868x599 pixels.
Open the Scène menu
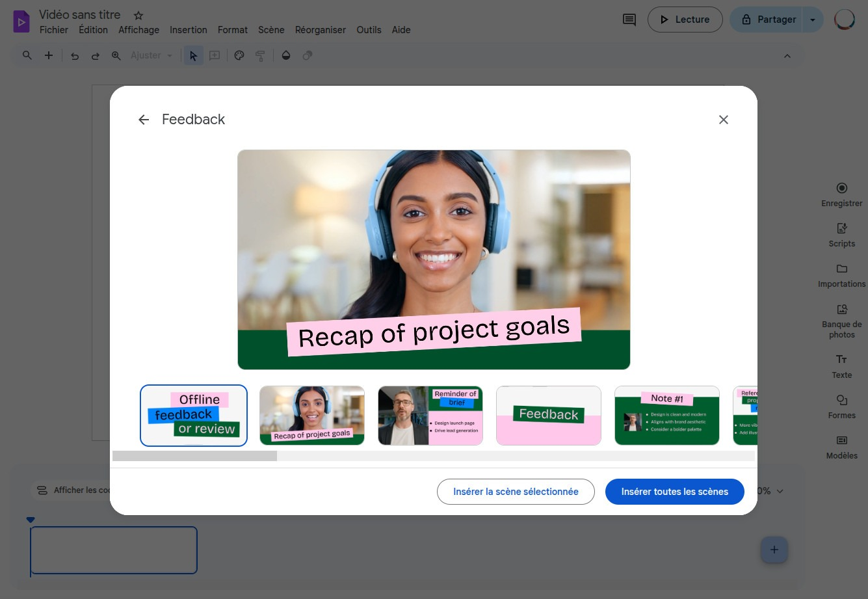(x=271, y=30)
